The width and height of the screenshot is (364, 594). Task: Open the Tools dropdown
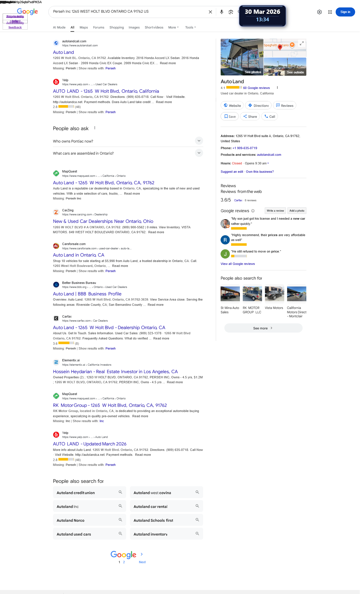coord(190,27)
